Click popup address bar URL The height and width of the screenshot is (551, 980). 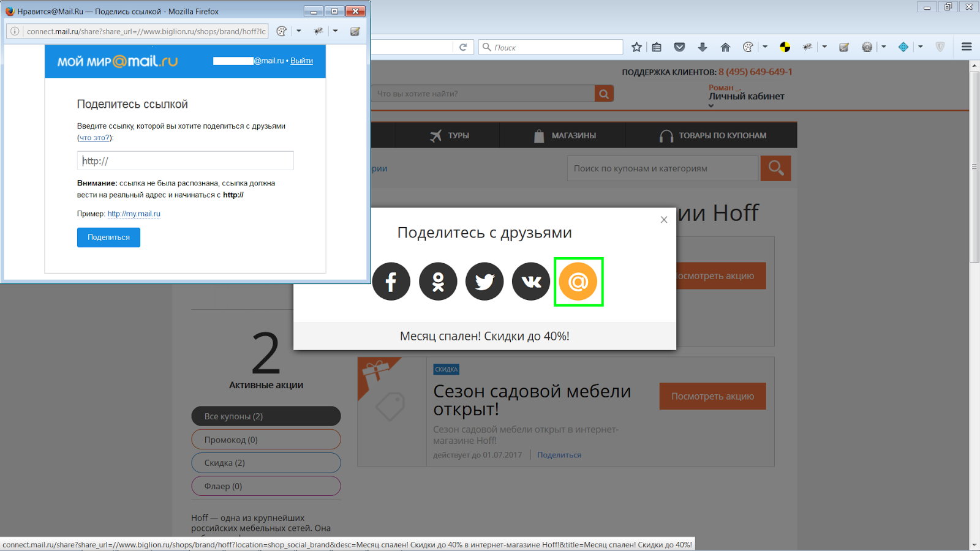coord(146,31)
